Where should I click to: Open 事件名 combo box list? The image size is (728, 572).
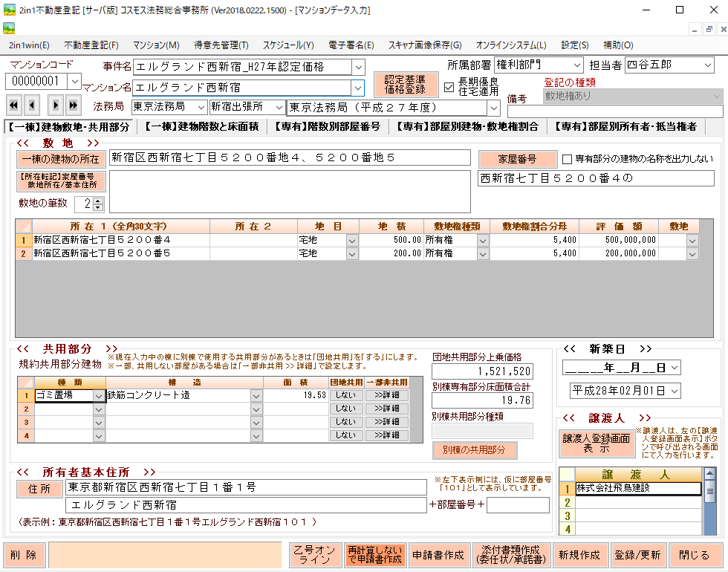pos(359,68)
